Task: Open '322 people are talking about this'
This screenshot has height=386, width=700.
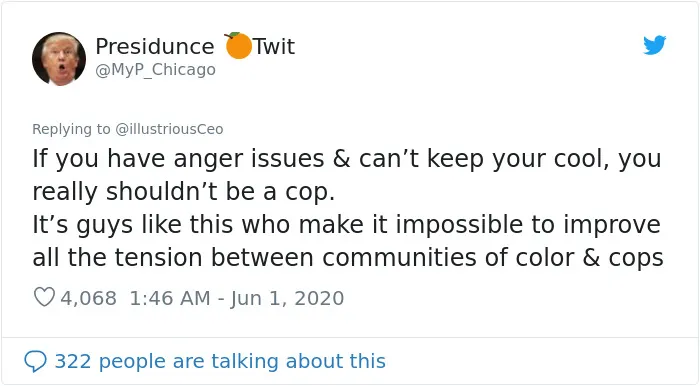Action: [x=220, y=361]
